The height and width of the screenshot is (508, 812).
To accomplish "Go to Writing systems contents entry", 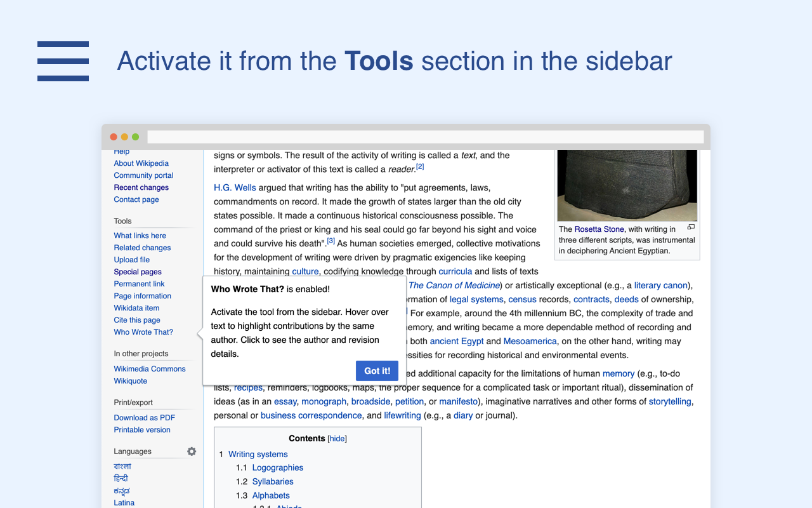I will click(258, 454).
